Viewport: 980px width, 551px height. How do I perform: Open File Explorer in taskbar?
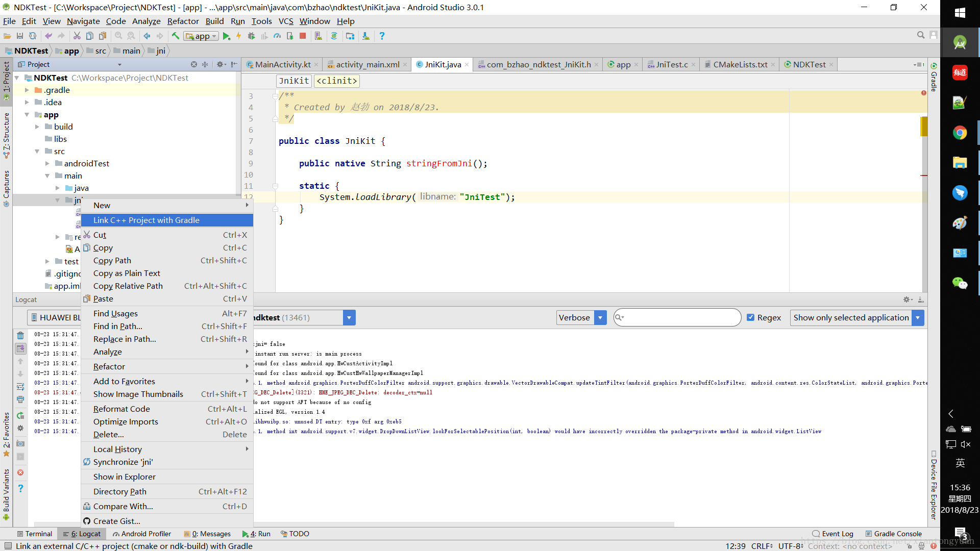[960, 163]
